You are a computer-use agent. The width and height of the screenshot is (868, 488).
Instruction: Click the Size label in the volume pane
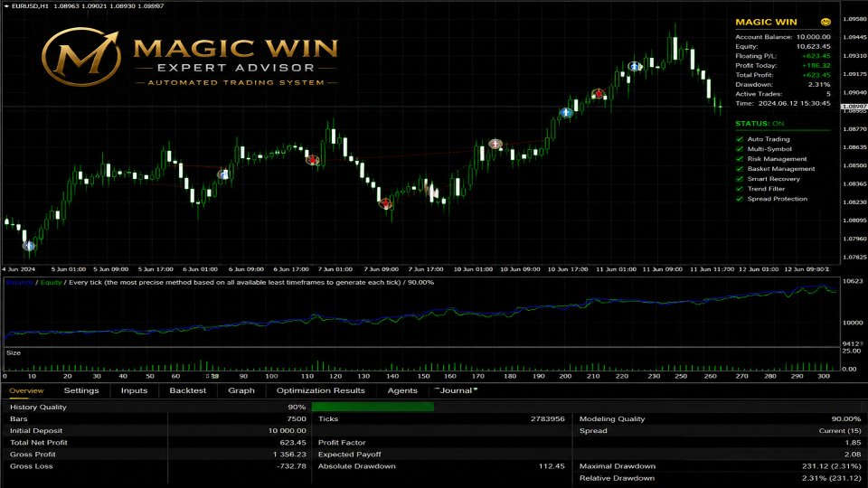pos(14,353)
